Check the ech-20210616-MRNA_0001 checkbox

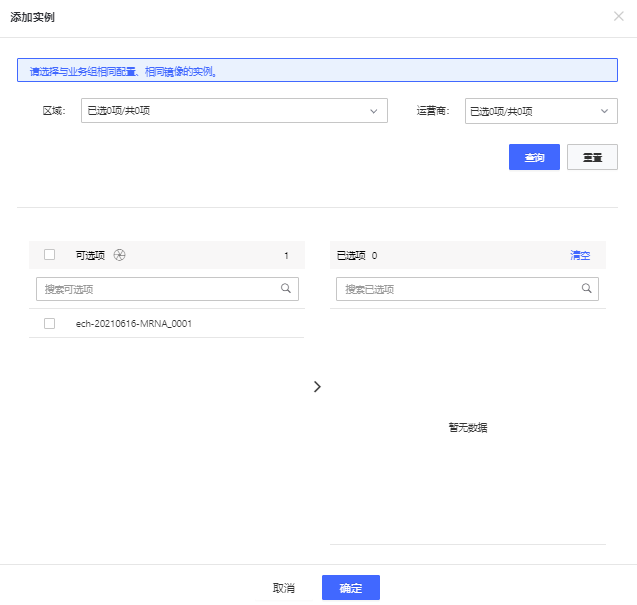pyautogui.click(x=50, y=323)
